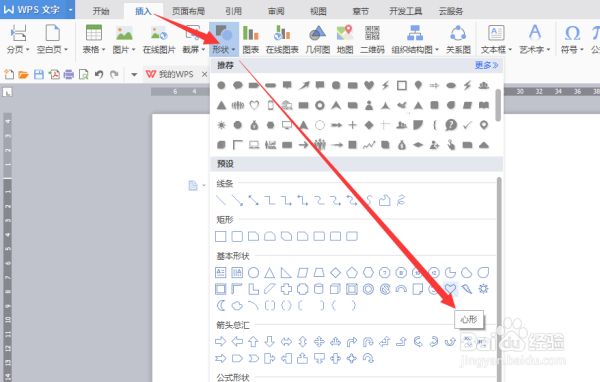Open the 符号 symbol dropdown
This screenshot has height=382, width=600.
[x=572, y=39]
